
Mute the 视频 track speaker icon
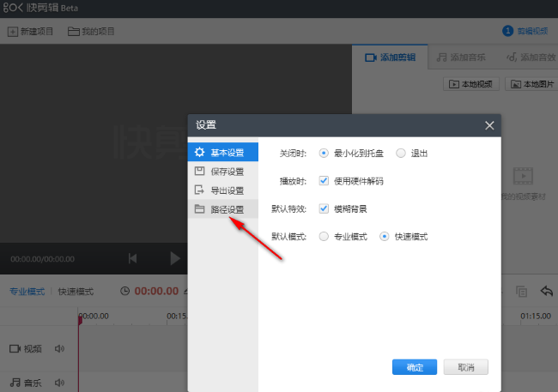tap(60, 349)
